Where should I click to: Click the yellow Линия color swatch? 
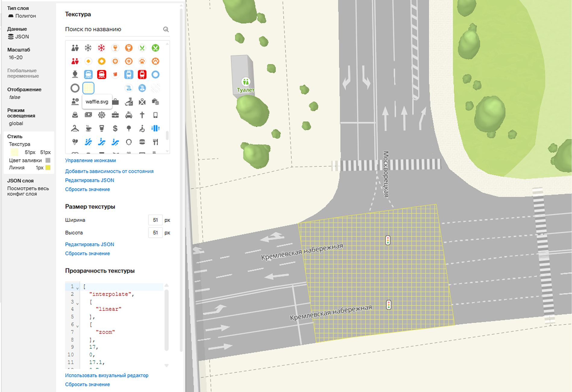pos(48,168)
